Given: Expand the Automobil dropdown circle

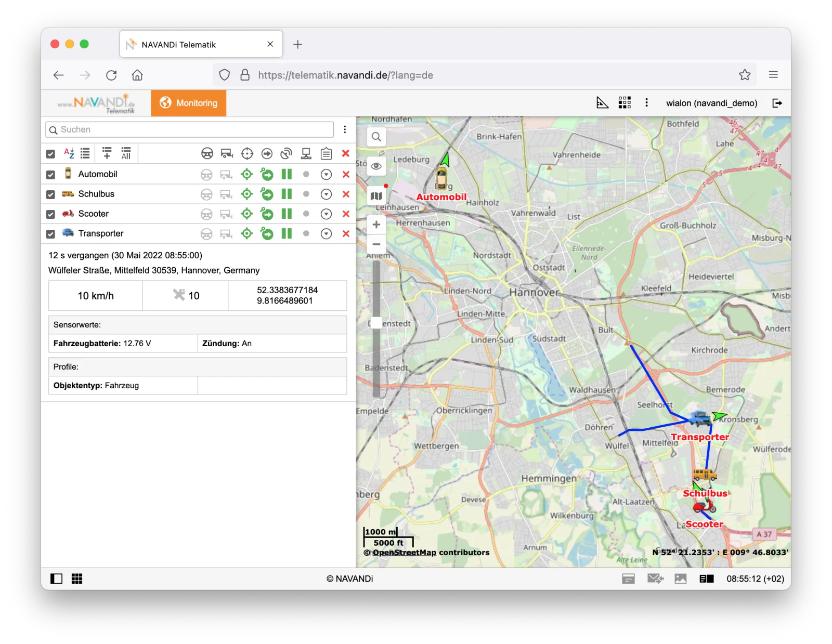Looking at the screenshot, I should [326, 175].
